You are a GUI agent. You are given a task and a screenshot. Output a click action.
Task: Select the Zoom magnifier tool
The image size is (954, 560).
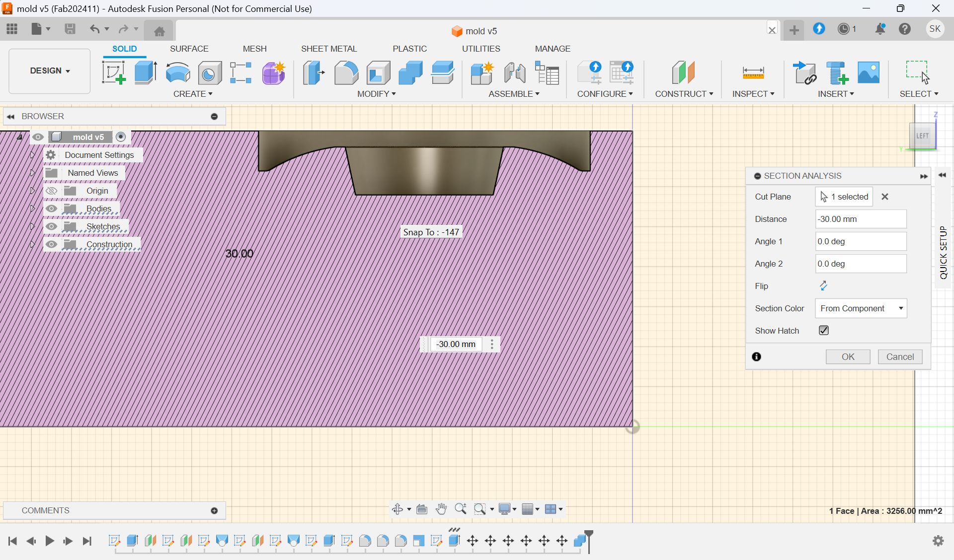tap(460, 509)
